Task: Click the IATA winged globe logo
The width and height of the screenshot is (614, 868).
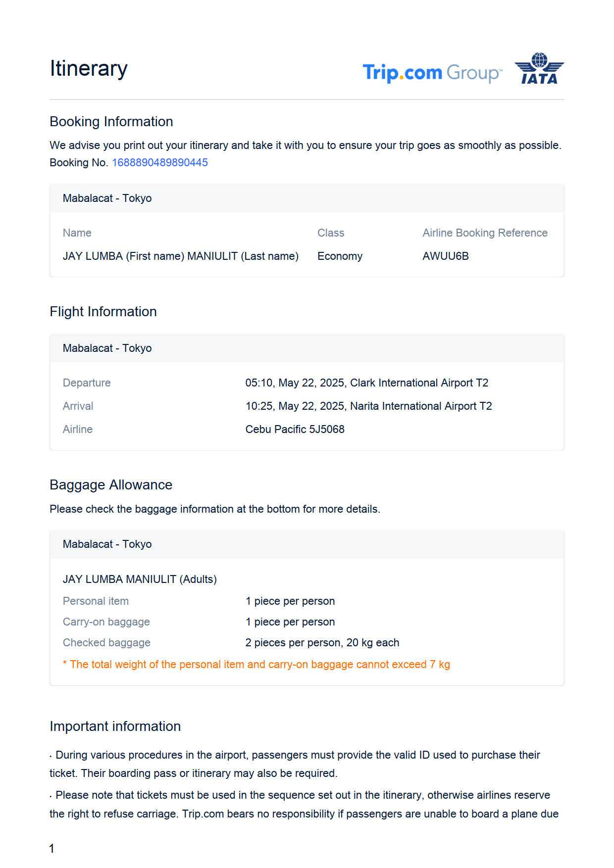Action: point(539,69)
